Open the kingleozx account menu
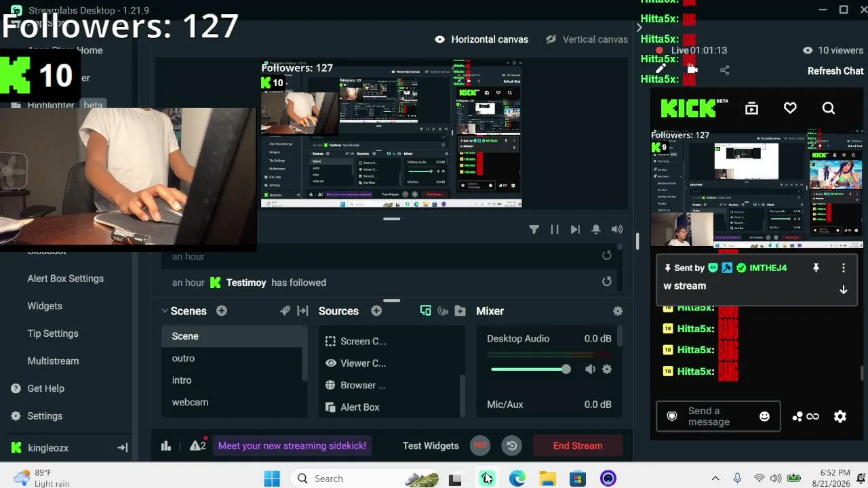 coord(40,448)
